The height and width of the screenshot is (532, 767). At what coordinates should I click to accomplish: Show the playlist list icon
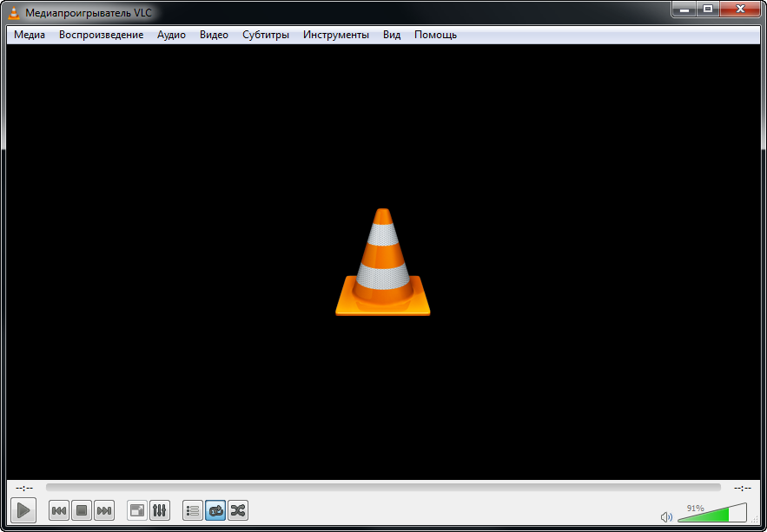pos(193,510)
